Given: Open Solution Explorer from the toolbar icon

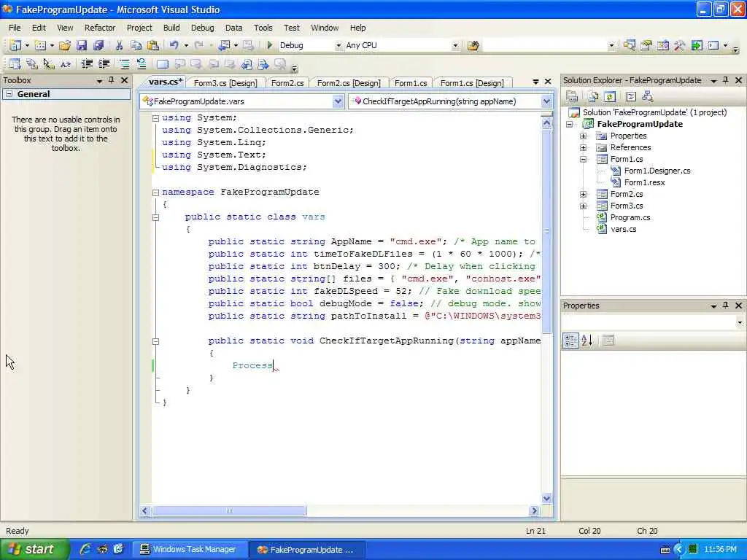Looking at the screenshot, I should 630,45.
